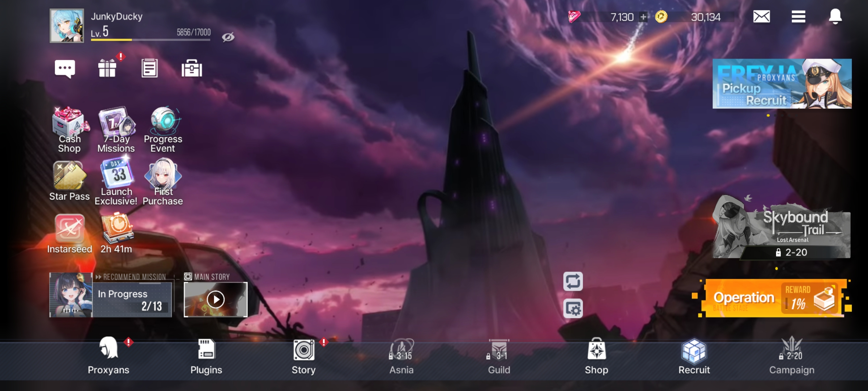Open the mission notes list icon
This screenshot has height=391, width=868.
tap(149, 68)
